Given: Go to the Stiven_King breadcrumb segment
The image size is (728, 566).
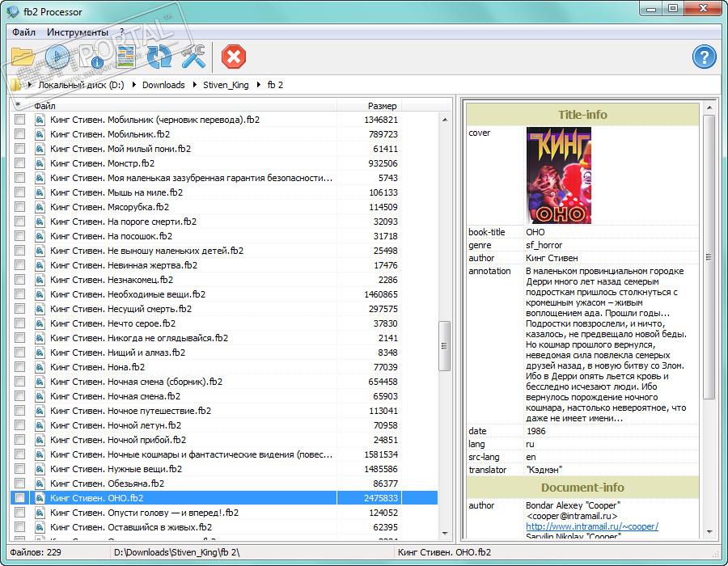Looking at the screenshot, I should click(226, 85).
